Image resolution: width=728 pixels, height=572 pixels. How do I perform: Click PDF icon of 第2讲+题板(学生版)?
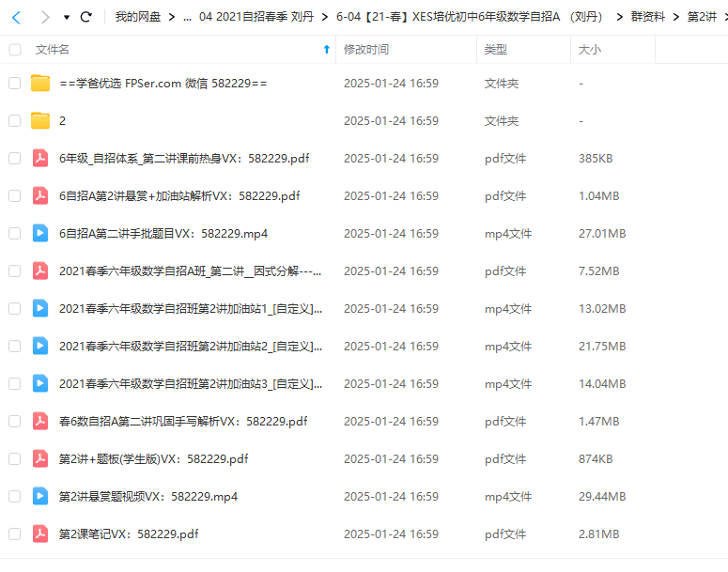tap(40, 458)
